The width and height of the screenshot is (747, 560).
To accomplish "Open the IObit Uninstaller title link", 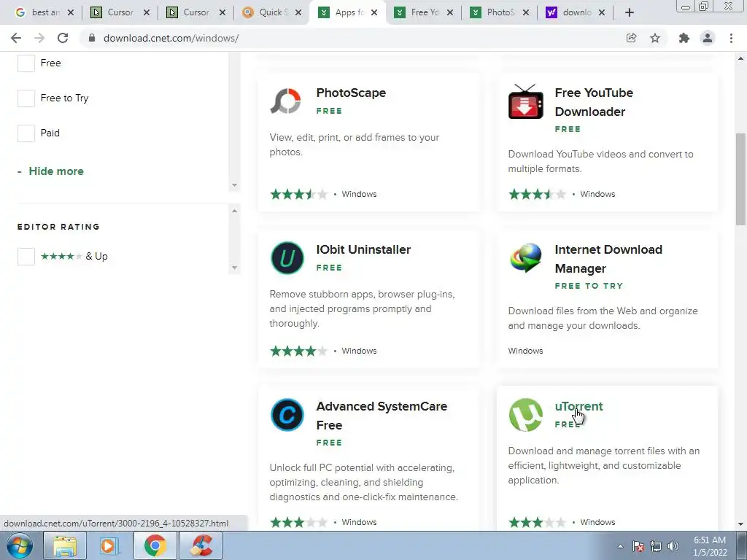I will (363, 249).
